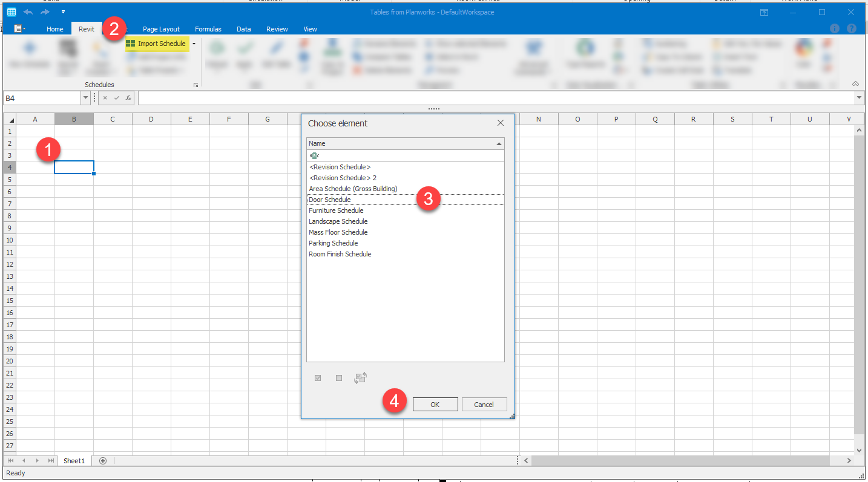Confirm with the OK button
Image resolution: width=868 pixels, height=482 pixels.
[x=435, y=404]
